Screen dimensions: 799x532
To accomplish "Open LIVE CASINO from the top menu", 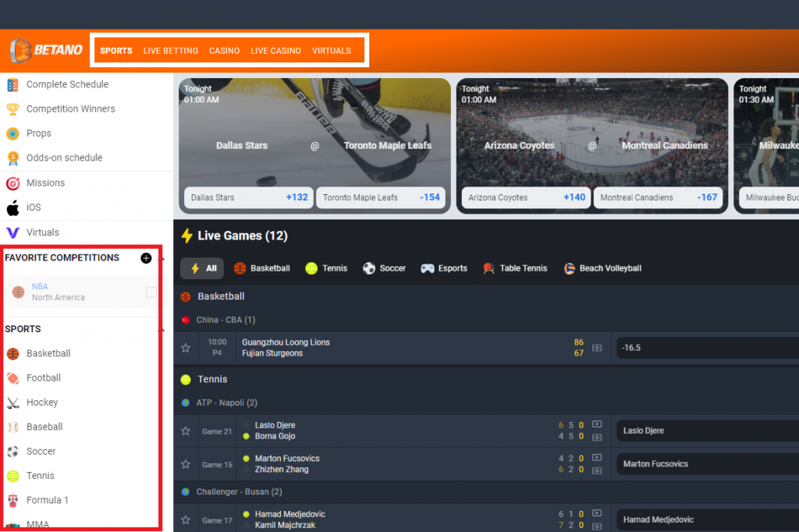I will click(x=275, y=51).
